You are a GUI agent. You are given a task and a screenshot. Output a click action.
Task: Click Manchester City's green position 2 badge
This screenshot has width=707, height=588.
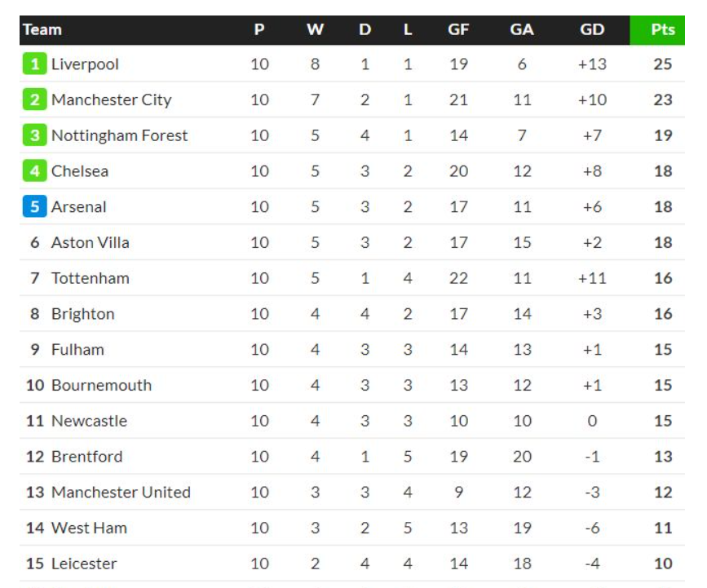point(35,99)
